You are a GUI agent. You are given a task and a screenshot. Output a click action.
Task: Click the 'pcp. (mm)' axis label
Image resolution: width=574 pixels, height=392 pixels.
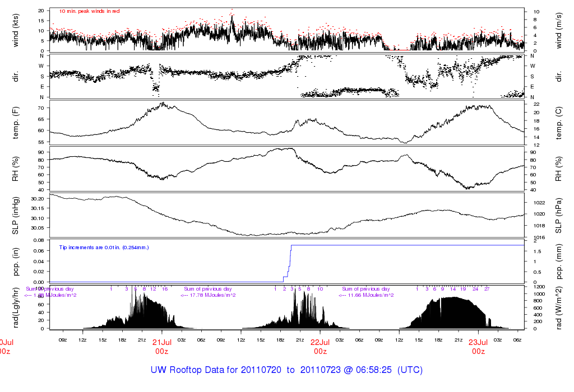pyautogui.click(x=559, y=262)
